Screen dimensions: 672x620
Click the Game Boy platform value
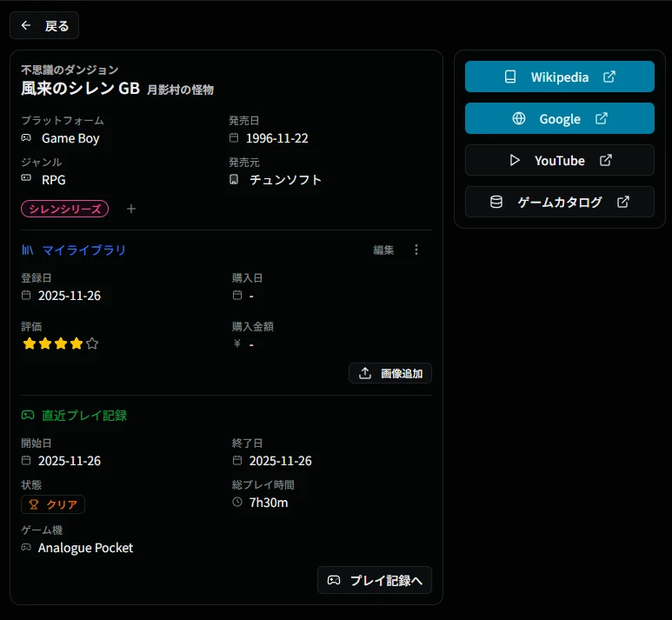[70, 138]
